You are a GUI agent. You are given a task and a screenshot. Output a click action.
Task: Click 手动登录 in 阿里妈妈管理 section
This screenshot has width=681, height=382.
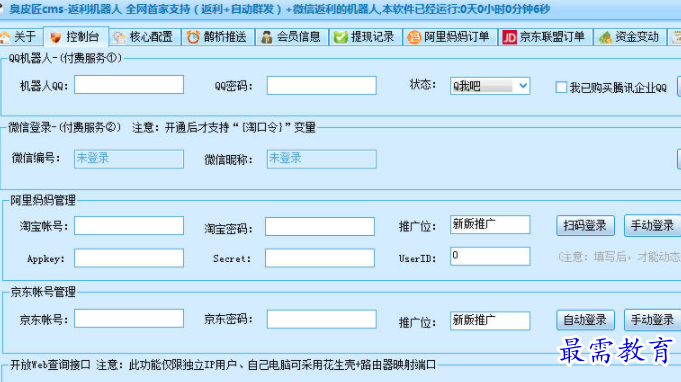(652, 225)
